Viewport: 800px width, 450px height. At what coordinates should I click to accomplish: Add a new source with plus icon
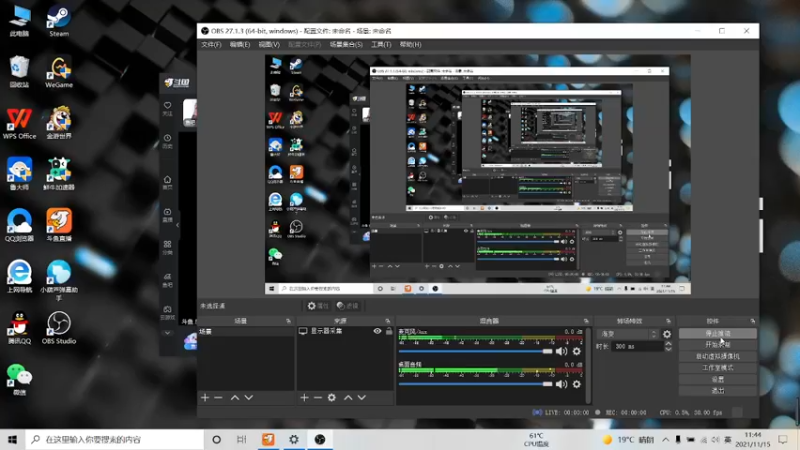304,397
